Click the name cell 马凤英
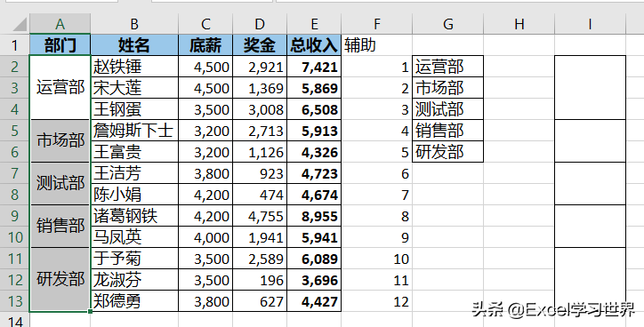The height and width of the screenshot is (327, 644). tap(134, 237)
